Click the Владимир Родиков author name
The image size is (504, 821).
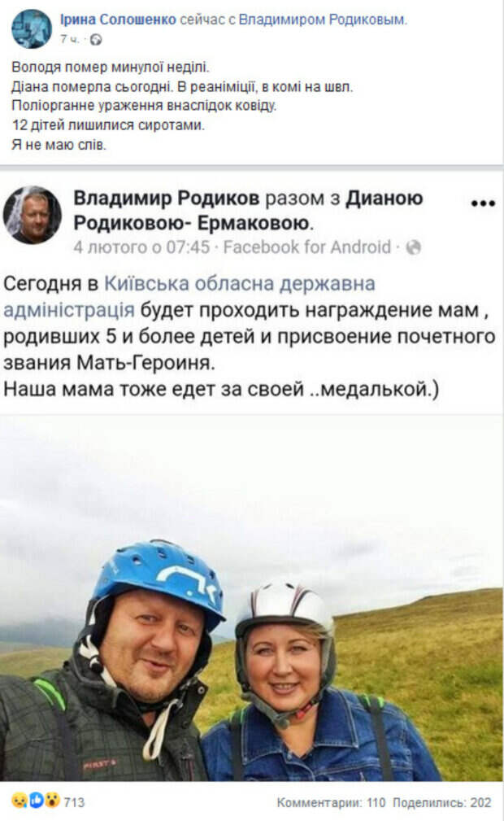pyautogui.click(x=167, y=199)
